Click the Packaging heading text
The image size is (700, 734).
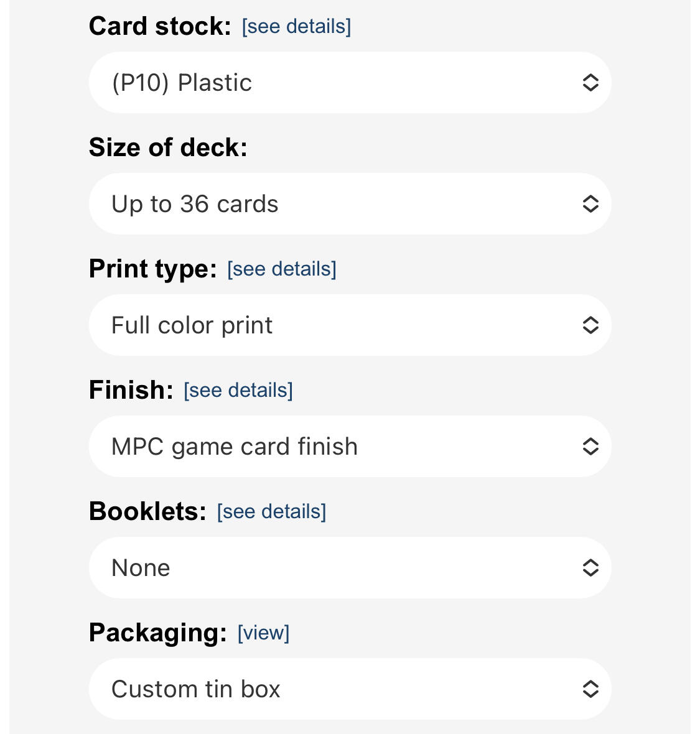[x=158, y=633]
